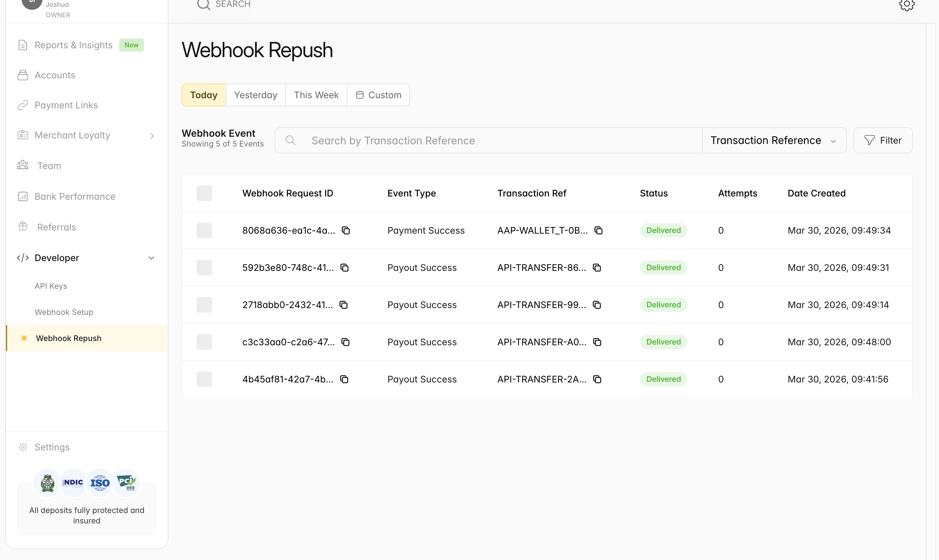Collapse the Developer section chevron
Image resolution: width=939 pixels, height=560 pixels.
click(x=151, y=258)
